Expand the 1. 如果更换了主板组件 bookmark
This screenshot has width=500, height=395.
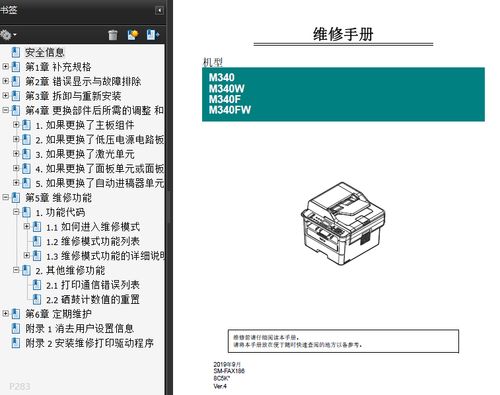[16, 125]
